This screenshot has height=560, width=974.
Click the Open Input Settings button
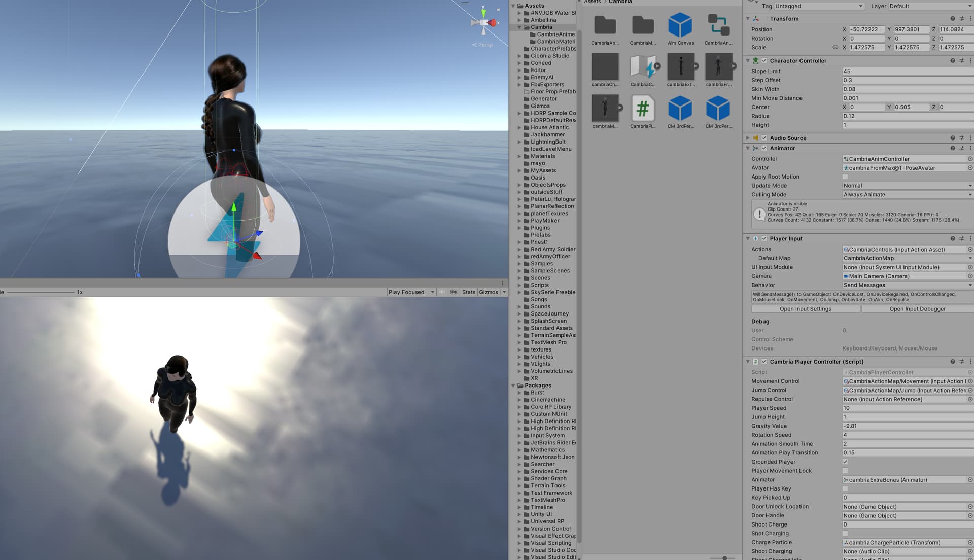click(x=806, y=309)
